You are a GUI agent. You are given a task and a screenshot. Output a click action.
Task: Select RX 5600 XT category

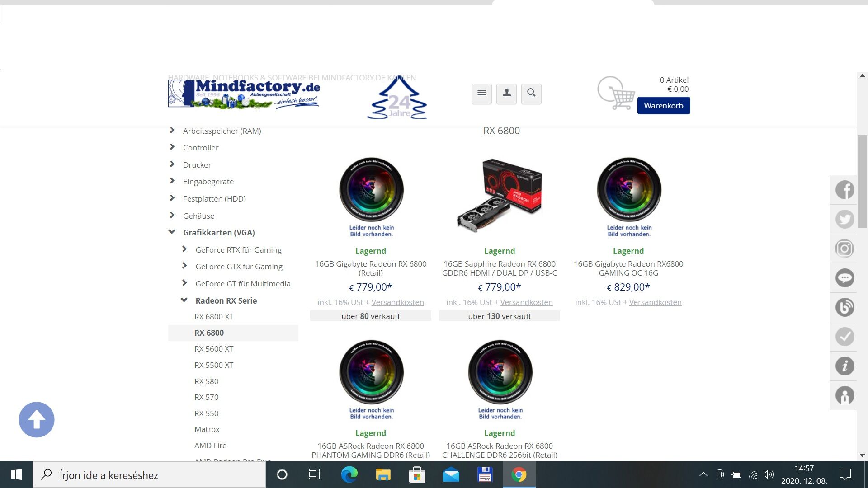pos(214,349)
